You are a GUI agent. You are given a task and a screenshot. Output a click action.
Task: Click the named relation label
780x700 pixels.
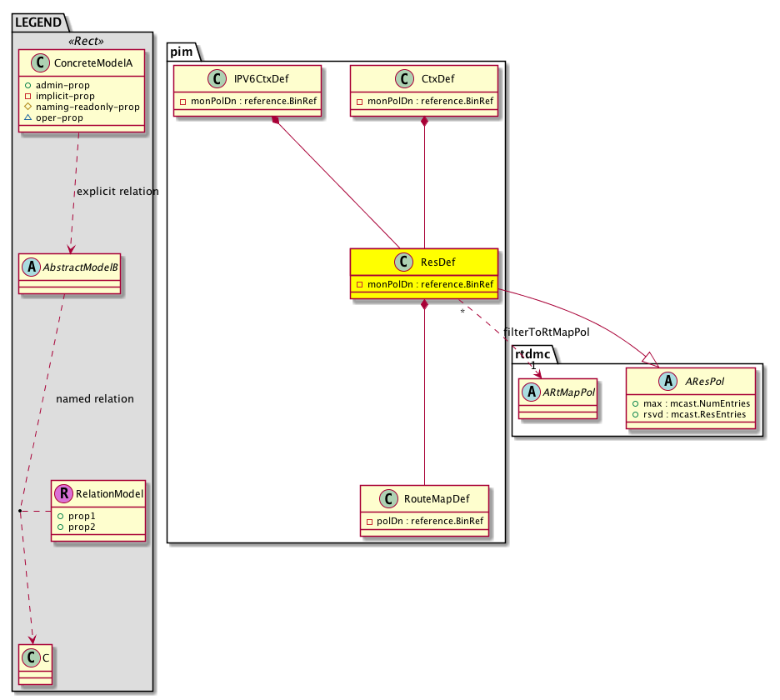[94, 399]
